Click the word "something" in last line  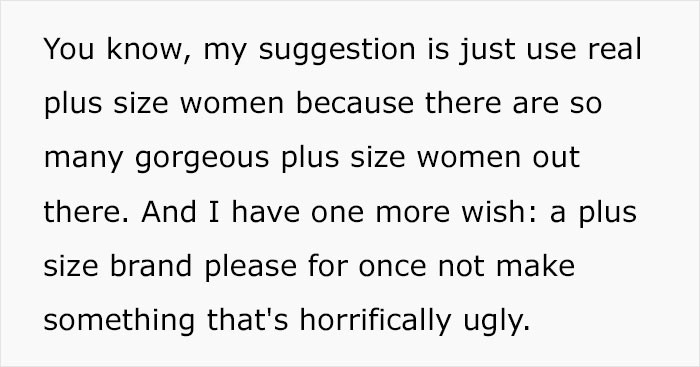[119, 321]
